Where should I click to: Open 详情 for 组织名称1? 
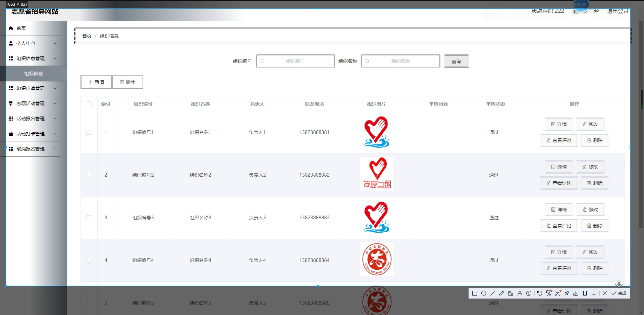[559, 124]
